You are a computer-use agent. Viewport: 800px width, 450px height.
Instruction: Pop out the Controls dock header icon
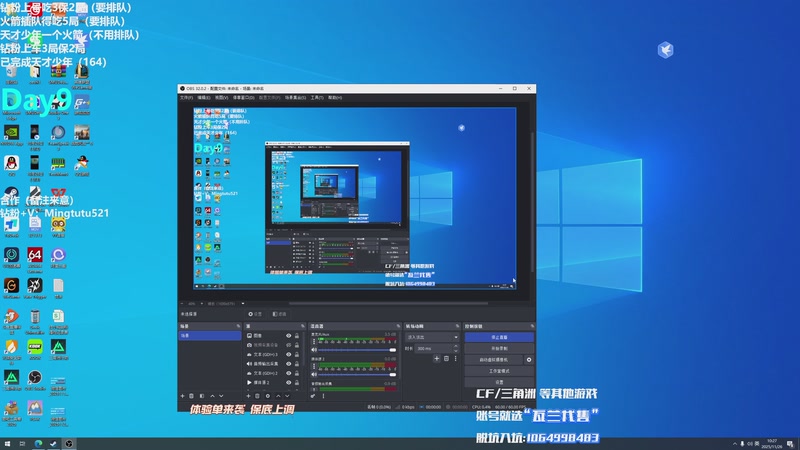(532, 326)
